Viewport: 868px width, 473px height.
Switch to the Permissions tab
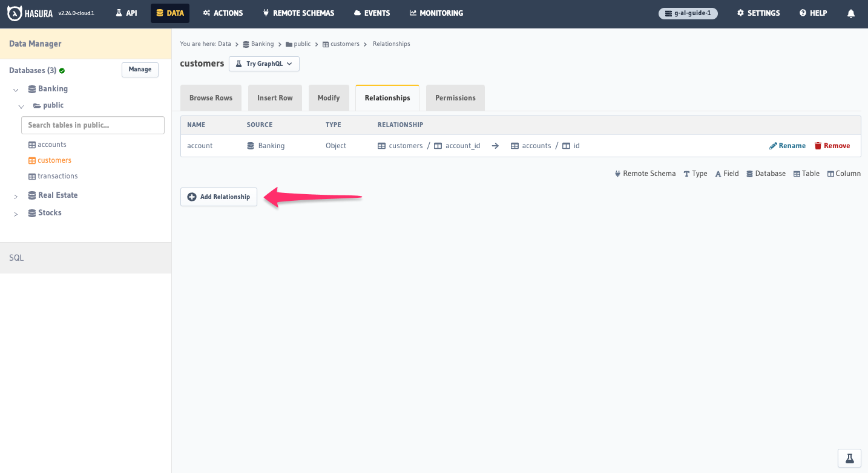(455, 97)
